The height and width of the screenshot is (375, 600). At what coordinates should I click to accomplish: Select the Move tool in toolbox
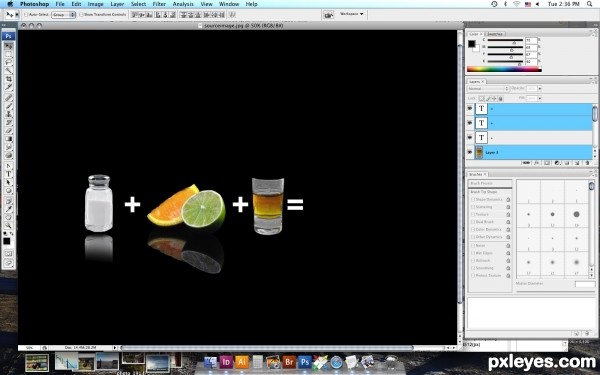8,46
